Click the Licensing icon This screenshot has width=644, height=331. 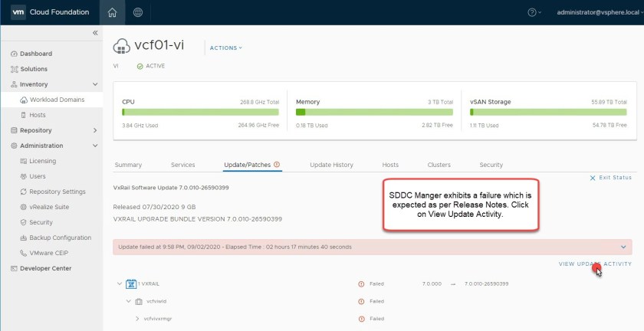(24, 161)
